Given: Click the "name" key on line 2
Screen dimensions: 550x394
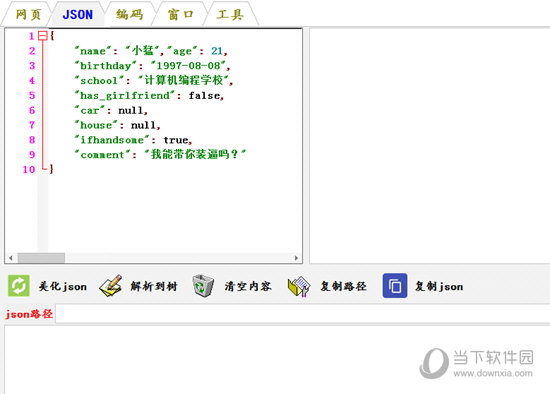Looking at the screenshot, I should 93,51.
